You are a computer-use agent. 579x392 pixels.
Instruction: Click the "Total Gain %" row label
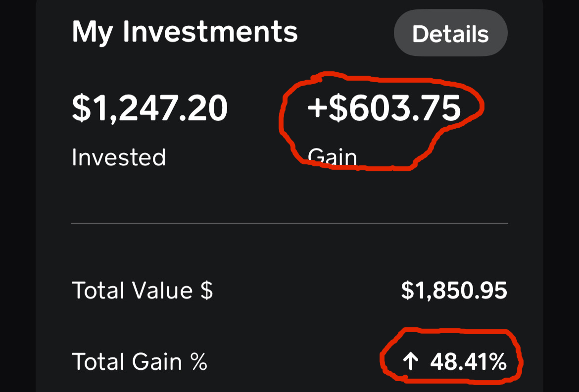[139, 362]
